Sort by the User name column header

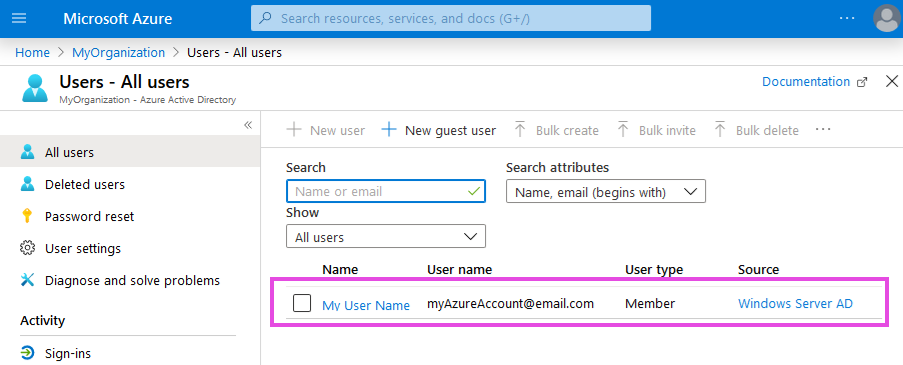460,269
